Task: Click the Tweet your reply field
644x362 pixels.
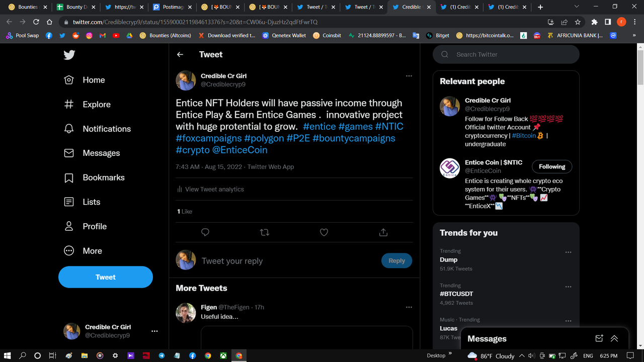Action: 289,261
